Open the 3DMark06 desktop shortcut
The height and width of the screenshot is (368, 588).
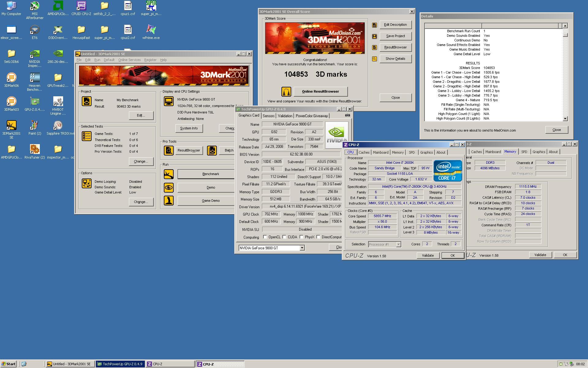coord(11,80)
